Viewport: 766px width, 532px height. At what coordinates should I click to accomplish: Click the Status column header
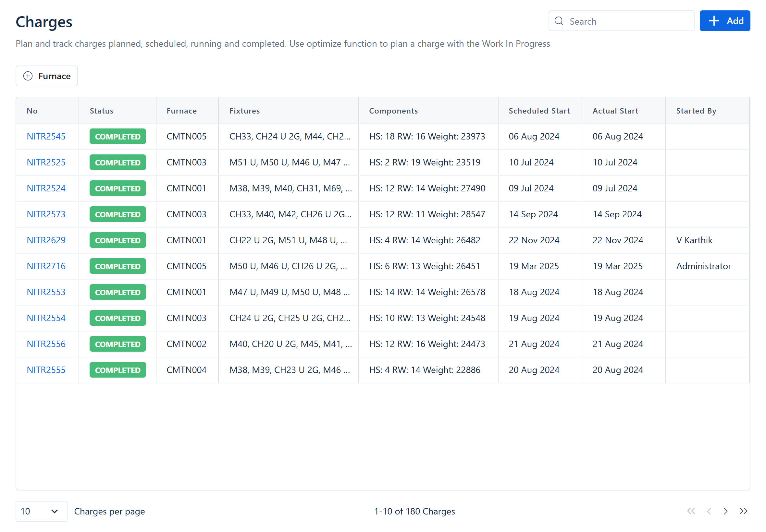(101, 111)
